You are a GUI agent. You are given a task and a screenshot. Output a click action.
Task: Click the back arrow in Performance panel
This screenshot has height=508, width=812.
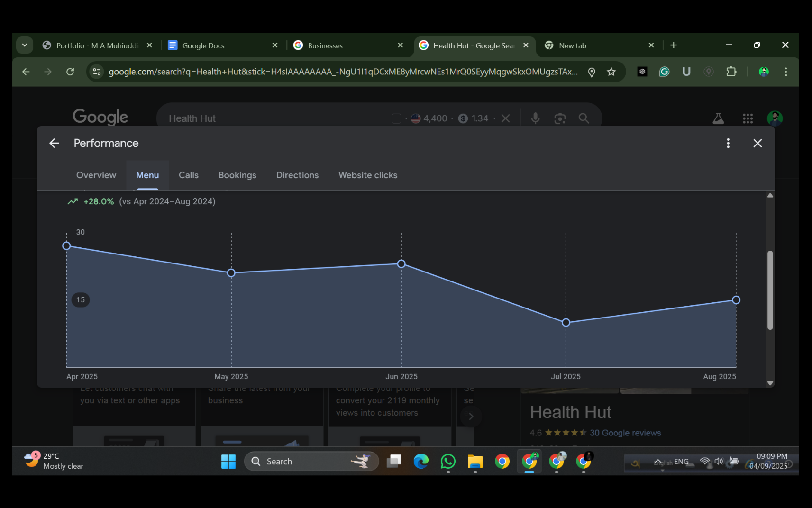click(x=55, y=143)
